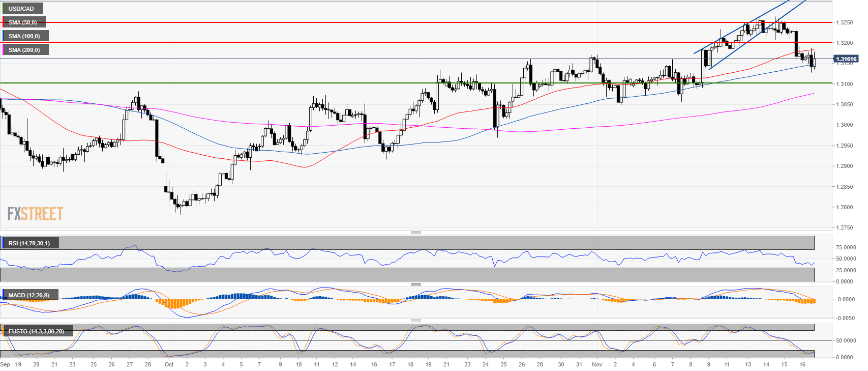
Task: Click the orange marker beside FUSTO label
Action: 4,331
